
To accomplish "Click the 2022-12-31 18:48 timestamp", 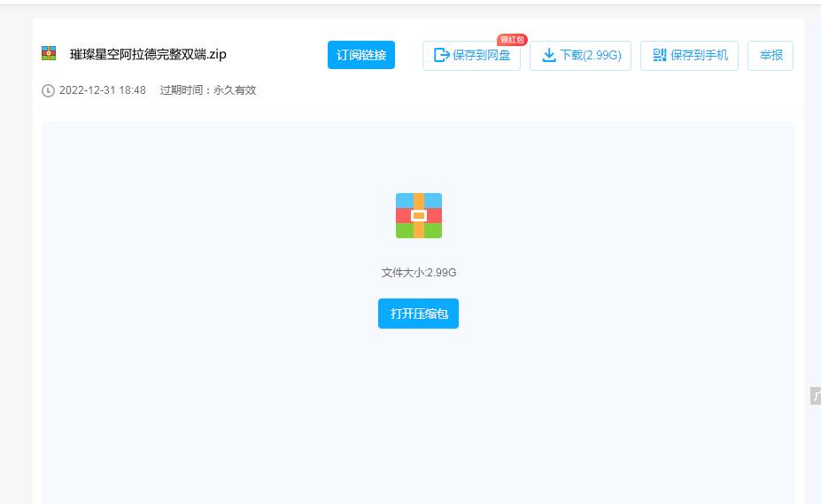I will 102,90.
